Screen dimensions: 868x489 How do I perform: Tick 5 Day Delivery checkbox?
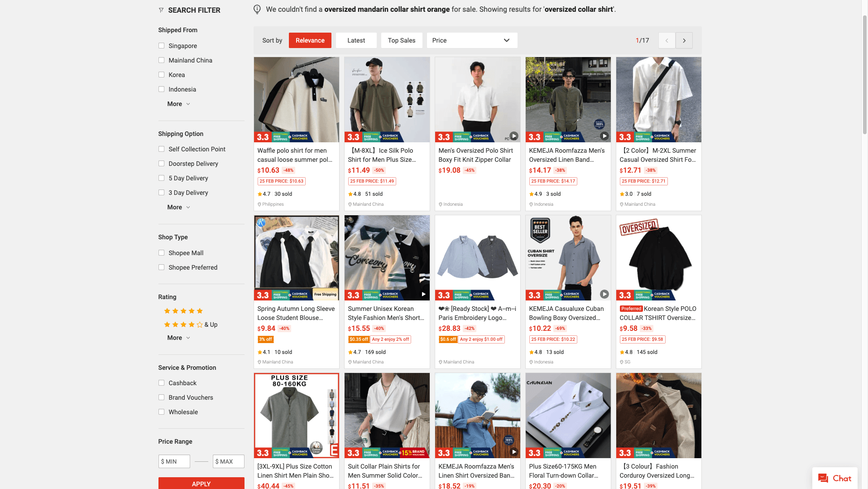pyautogui.click(x=161, y=178)
